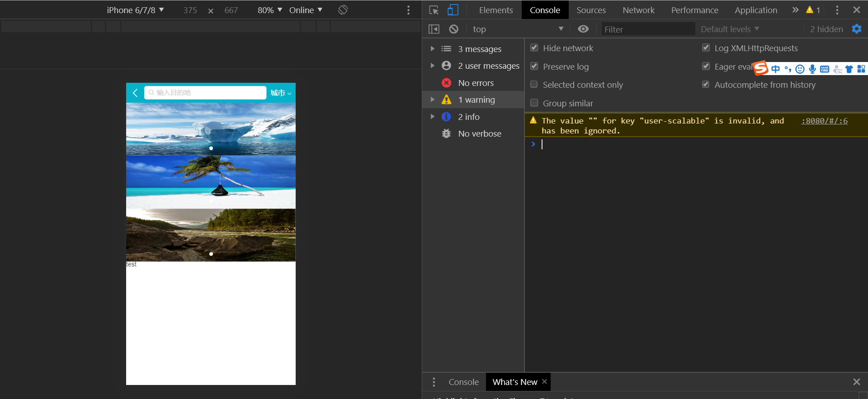Open device toolbar more options menu

click(x=409, y=10)
